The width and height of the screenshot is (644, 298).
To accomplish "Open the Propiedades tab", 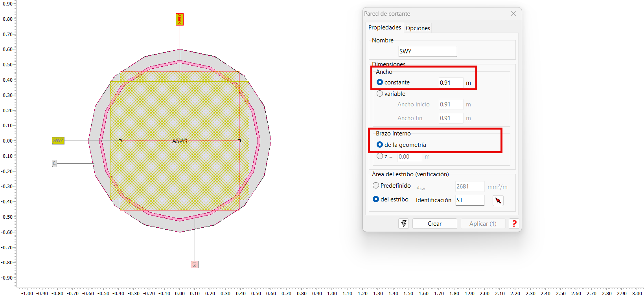I will click(384, 27).
